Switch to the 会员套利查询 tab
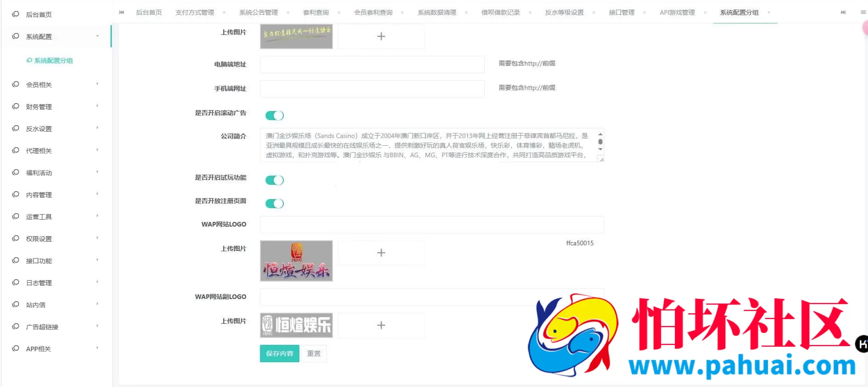868x387 pixels. coord(373,12)
